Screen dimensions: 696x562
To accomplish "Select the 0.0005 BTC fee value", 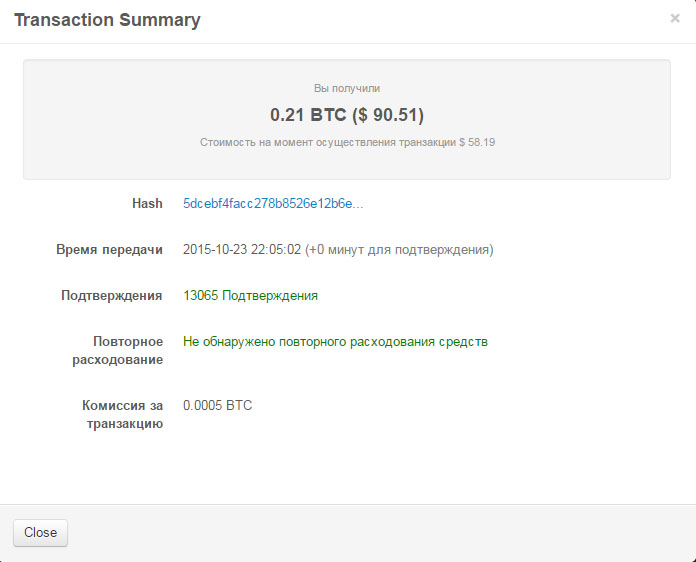I will (x=218, y=405).
